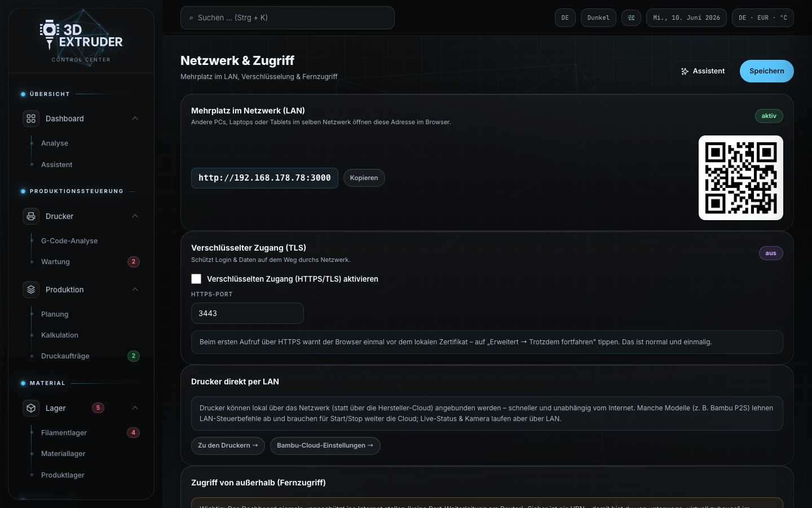Image resolution: width=812 pixels, height=508 pixels.
Task: Click the Mehrplatz im Netzwerk (LAN) title
Action: coord(248,111)
